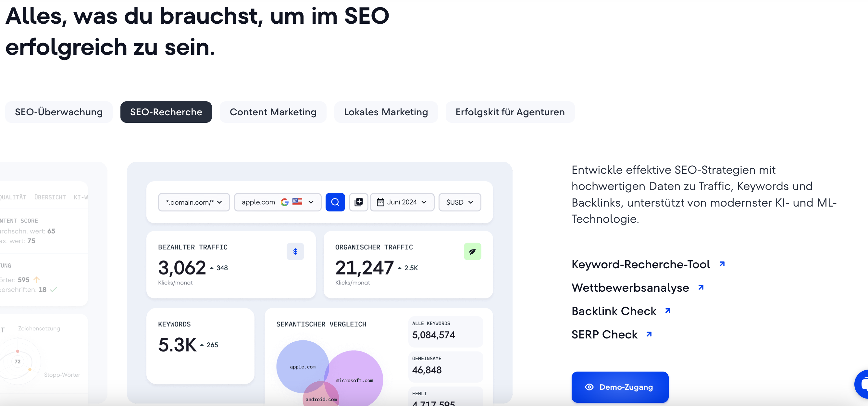Click the Stopp-Wörter label

click(x=62, y=374)
